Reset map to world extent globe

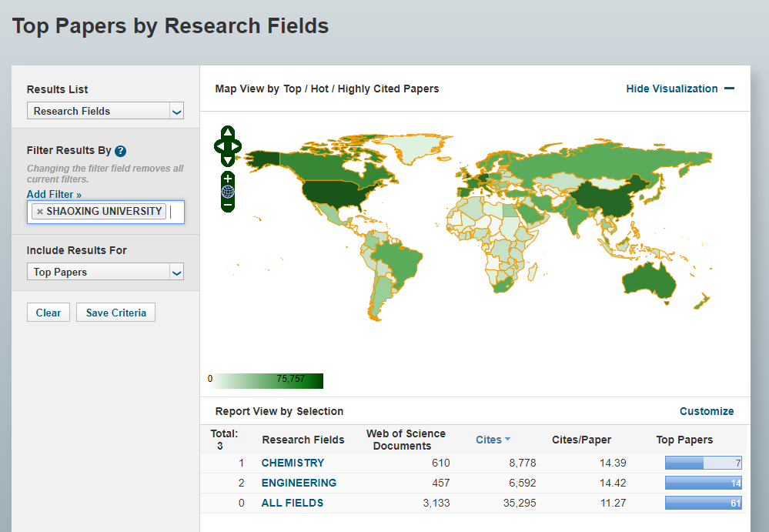pyautogui.click(x=227, y=192)
